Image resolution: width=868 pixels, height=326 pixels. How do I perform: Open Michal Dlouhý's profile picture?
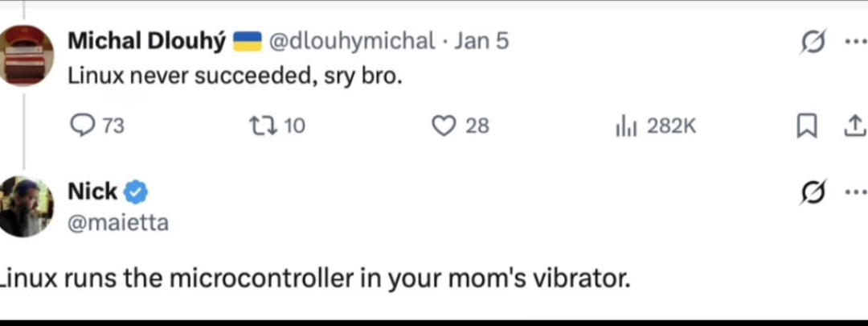[x=27, y=55]
